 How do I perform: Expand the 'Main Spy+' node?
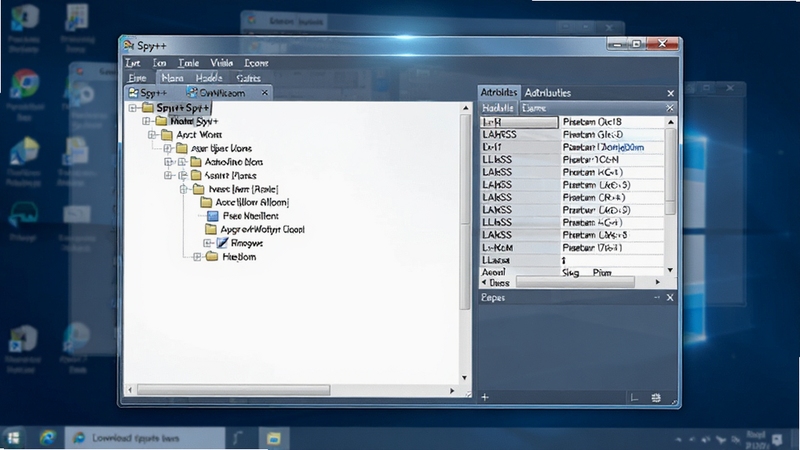[x=146, y=121]
